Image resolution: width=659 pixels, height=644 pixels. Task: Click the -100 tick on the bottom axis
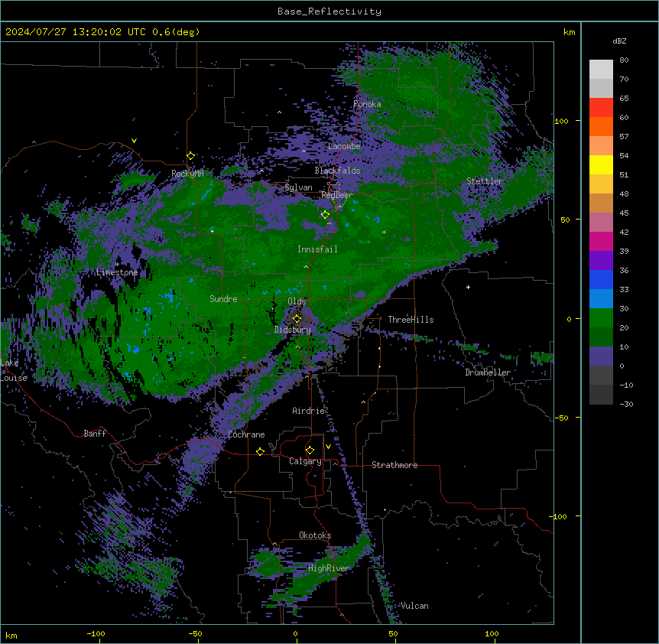pyautogui.click(x=96, y=633)
